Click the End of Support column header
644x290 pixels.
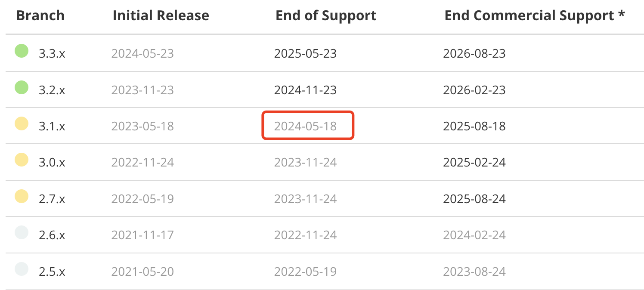point(326,16)
